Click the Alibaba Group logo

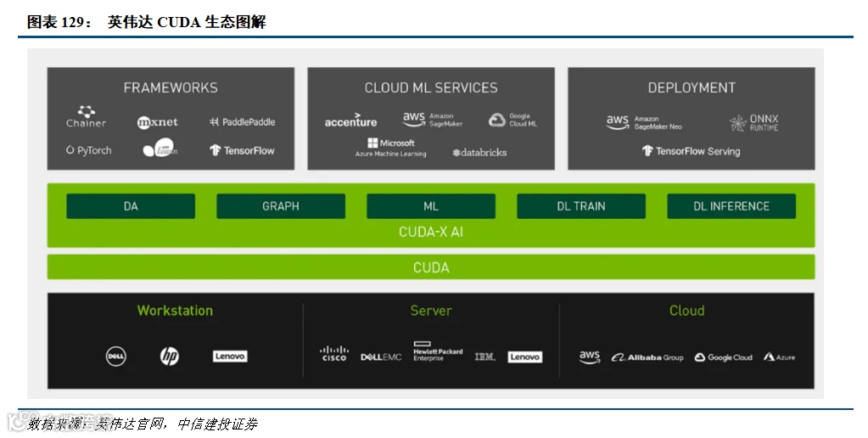coord(647,357)
